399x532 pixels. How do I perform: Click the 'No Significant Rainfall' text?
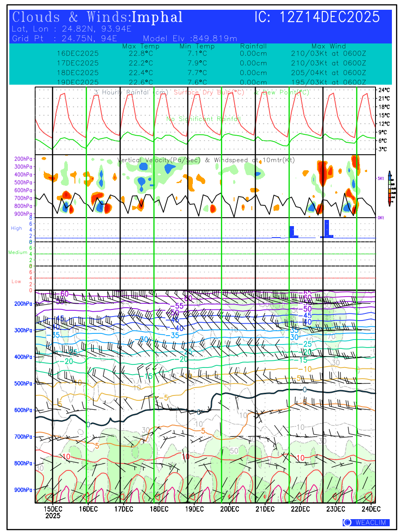(203, 119)
